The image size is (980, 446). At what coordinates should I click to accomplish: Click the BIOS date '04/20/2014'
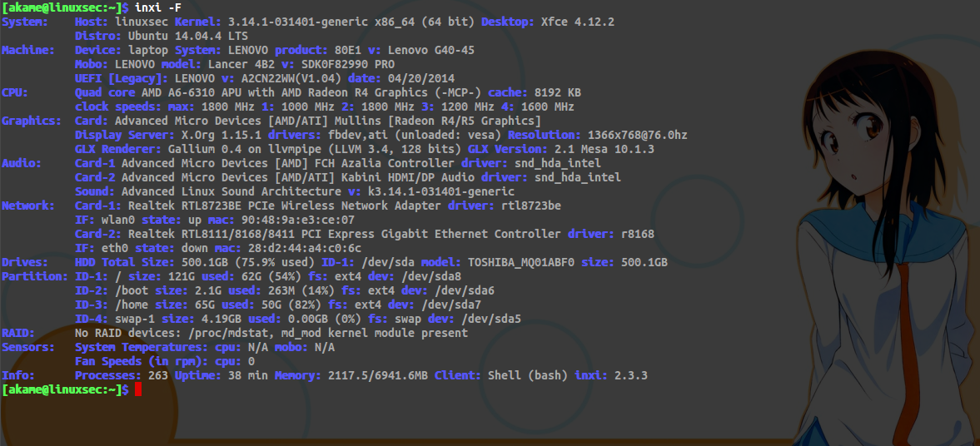point(421,79)
